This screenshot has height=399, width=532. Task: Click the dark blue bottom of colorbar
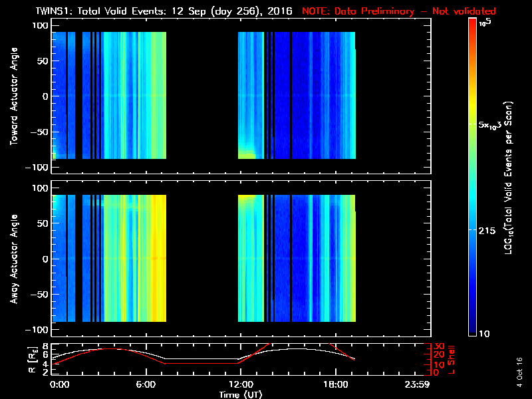coord(473,329)
